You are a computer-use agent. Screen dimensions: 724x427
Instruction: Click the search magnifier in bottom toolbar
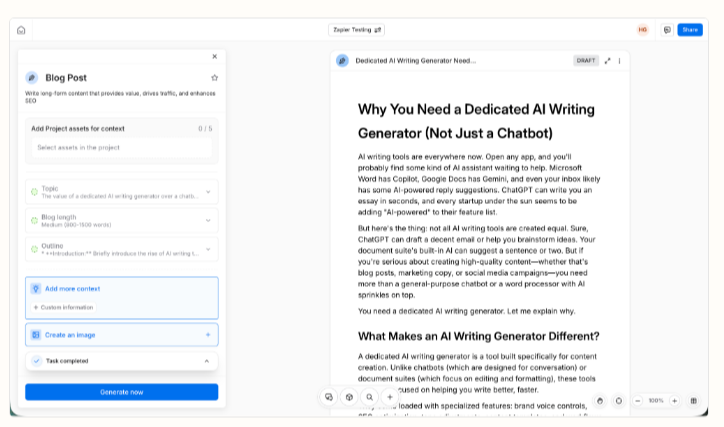369,397
